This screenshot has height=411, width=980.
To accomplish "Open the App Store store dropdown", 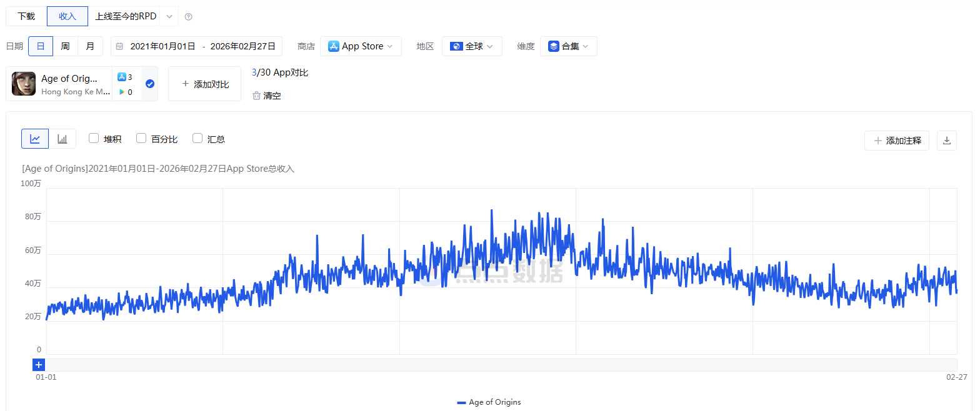I will (x=361, y=46).
